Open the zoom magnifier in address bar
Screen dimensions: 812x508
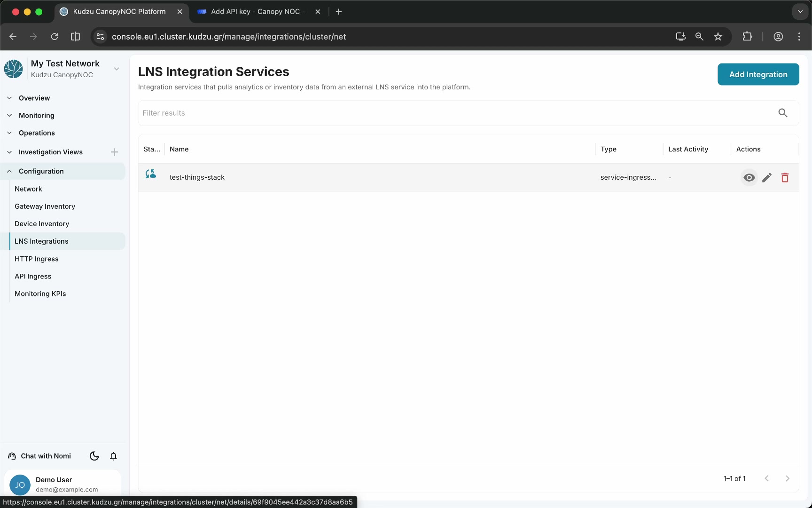coord(699,37)
